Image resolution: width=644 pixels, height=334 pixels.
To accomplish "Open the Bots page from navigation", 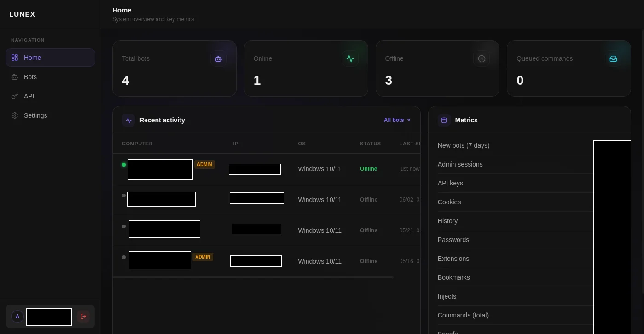I will tap(50, 77).
